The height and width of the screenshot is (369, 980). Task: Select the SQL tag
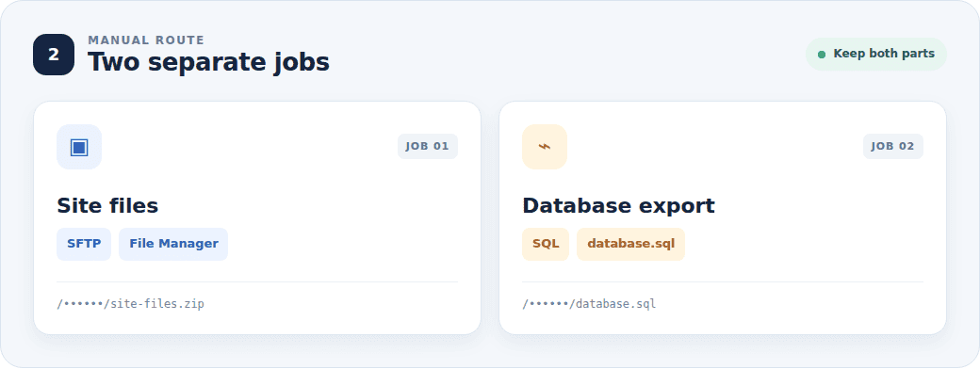[546, 244]
